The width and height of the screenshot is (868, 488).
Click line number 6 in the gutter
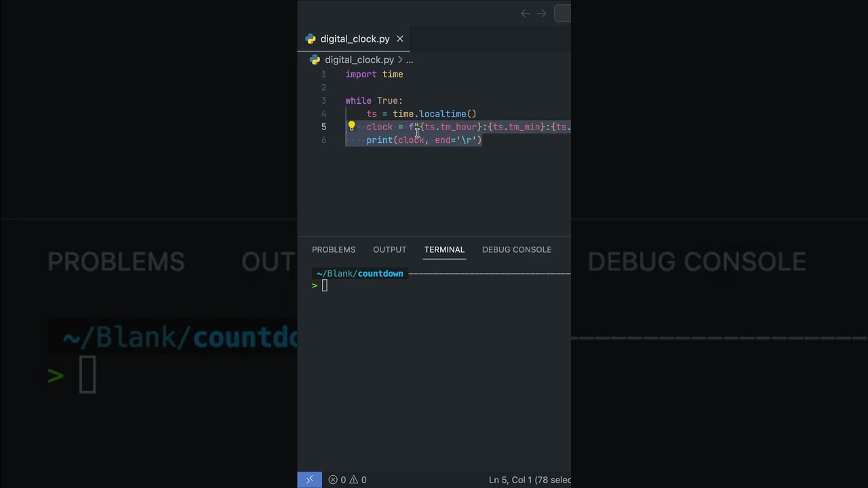pyautogui.click(x=323, y=140)
